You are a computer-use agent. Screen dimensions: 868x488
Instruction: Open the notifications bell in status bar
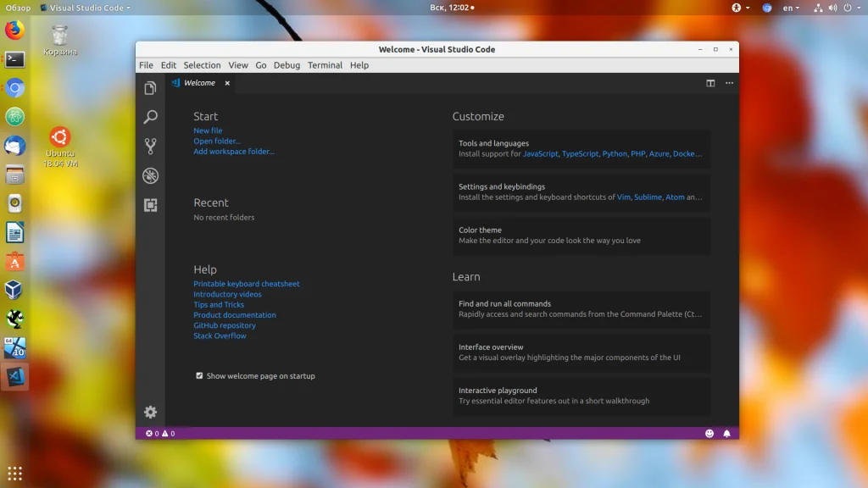click(x=726, y=433)
